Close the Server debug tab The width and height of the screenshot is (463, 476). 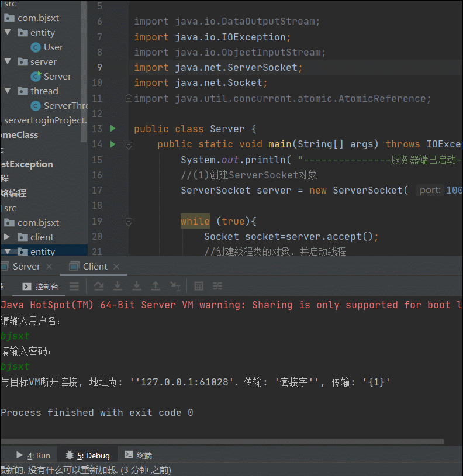[49, 267]
